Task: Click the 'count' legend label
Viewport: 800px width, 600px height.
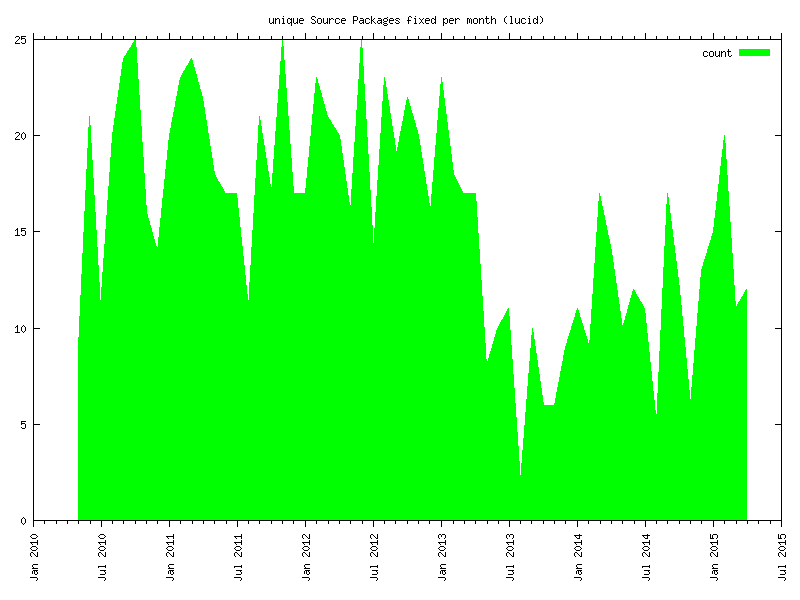Action: [717, 53]
